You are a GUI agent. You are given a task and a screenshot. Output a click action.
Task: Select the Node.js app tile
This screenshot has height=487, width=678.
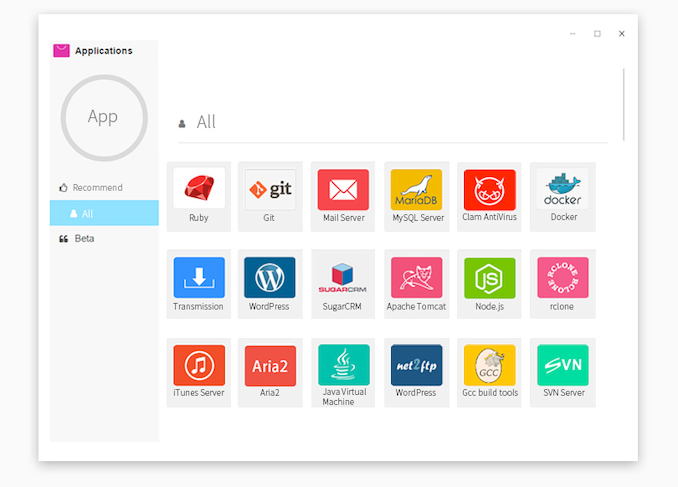489,278
